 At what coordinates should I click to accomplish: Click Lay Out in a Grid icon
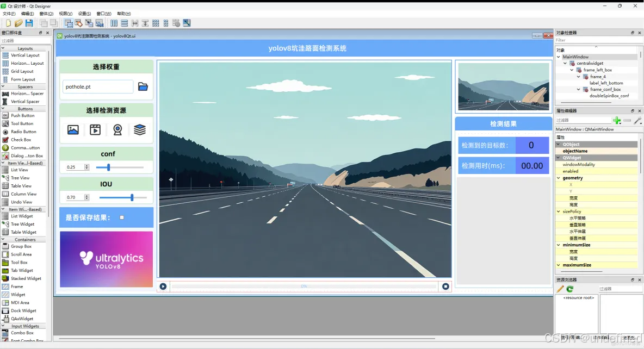click(156, 23)
